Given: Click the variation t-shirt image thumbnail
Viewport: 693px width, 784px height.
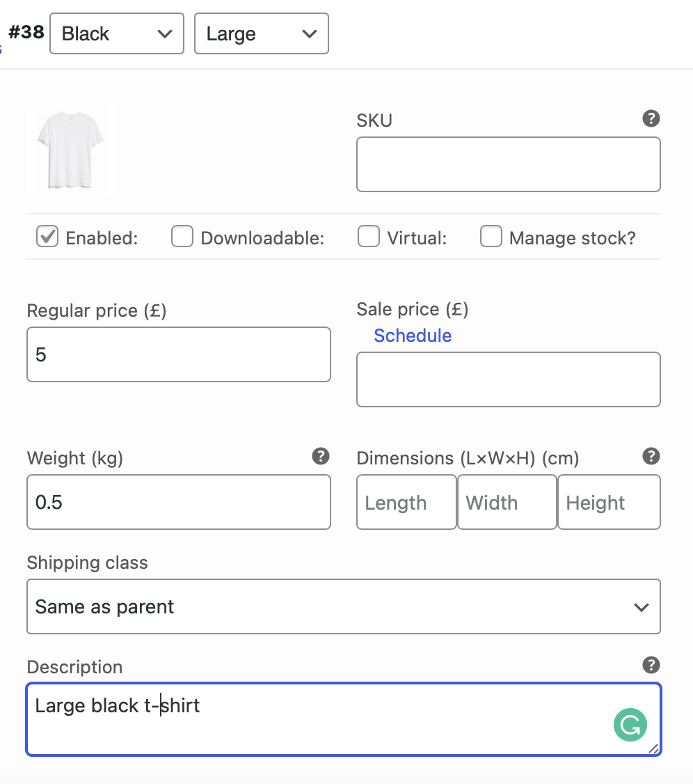Looking at the screenshot, I should click(x=71, y=150).
